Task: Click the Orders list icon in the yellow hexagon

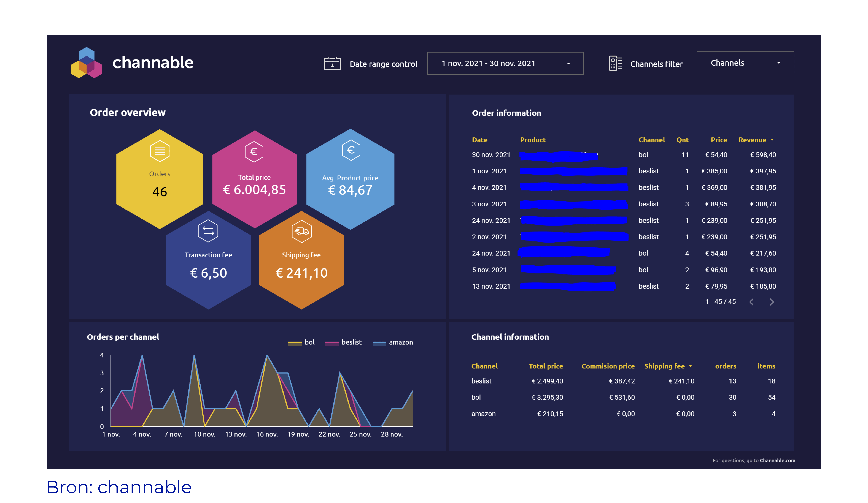Action: pos(160,151)
